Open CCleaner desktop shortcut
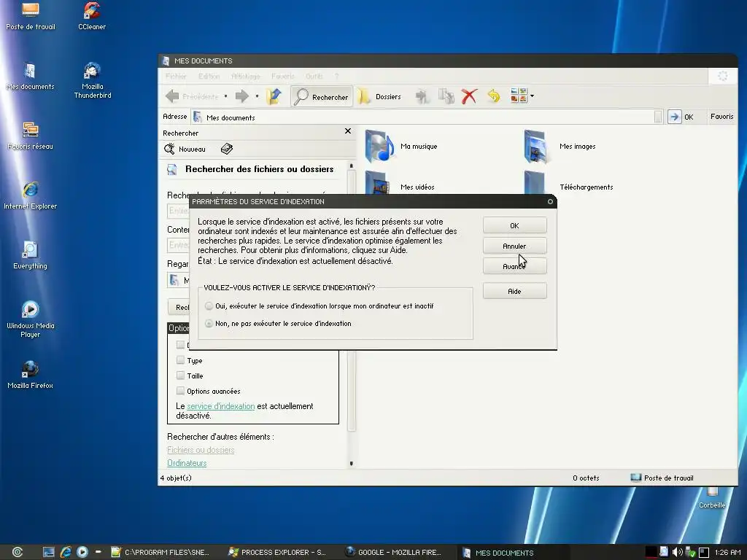747x560 pixels. point(92,16)
